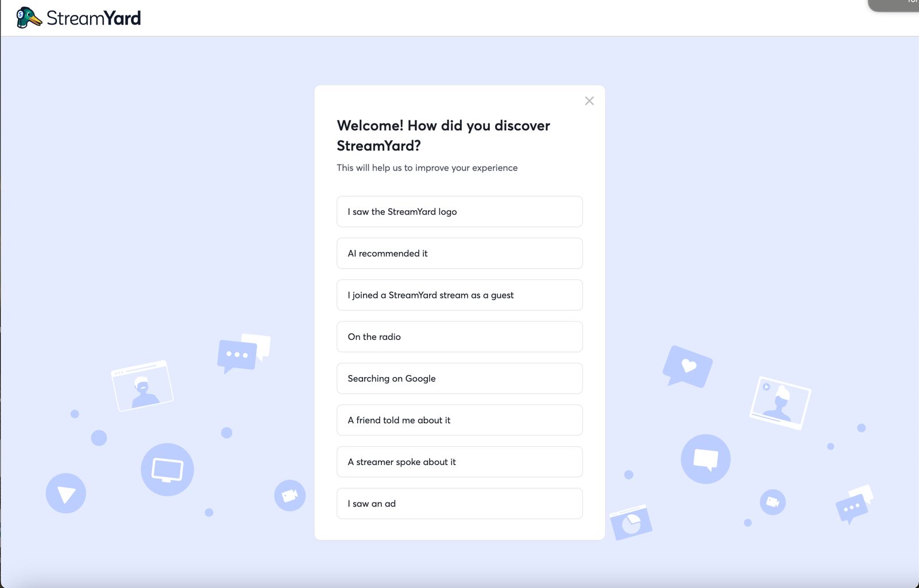Click the monitor screen circle icon
This screenshot has width=919, height=588.
167,470
